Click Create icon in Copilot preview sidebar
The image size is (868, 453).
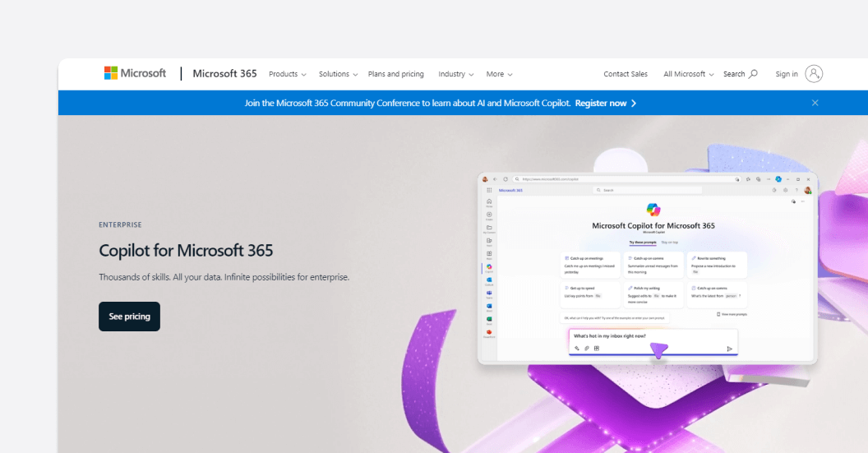pos(489,215)
